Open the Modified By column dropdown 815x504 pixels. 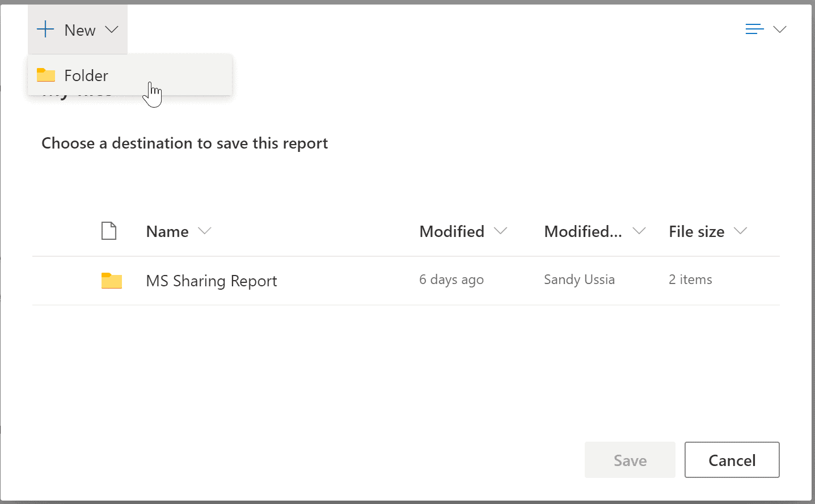pyautogui.click(x=639, y=231)
